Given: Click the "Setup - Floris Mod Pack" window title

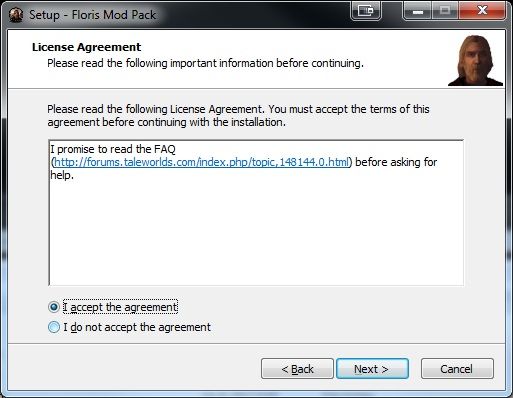Looking at the screenshot, I should [x=92, y=15].
